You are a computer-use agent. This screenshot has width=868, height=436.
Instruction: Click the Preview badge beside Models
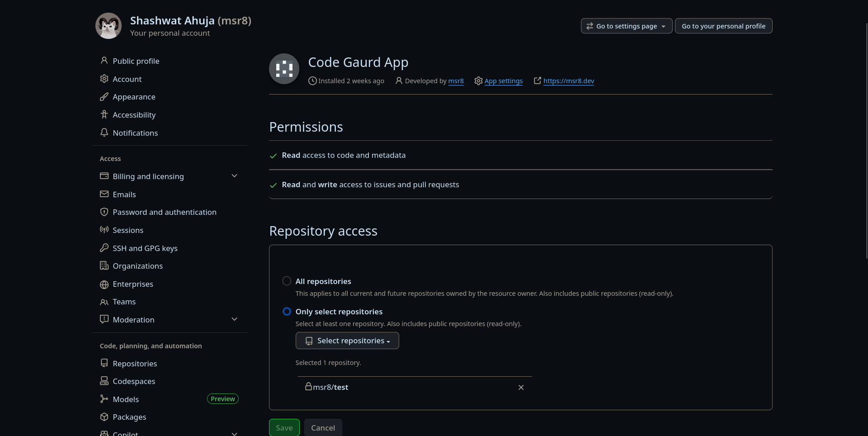point(223,398)
